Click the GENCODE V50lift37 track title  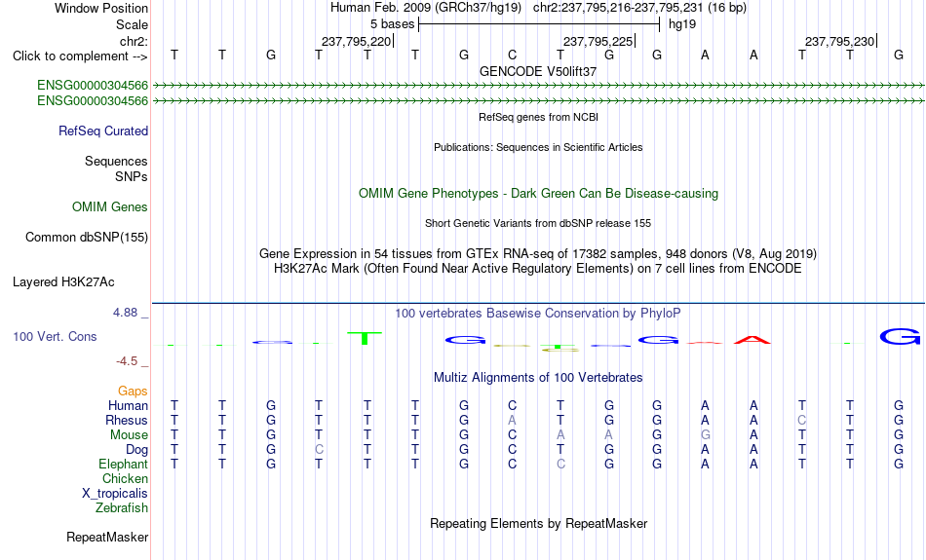pos(538,71)
